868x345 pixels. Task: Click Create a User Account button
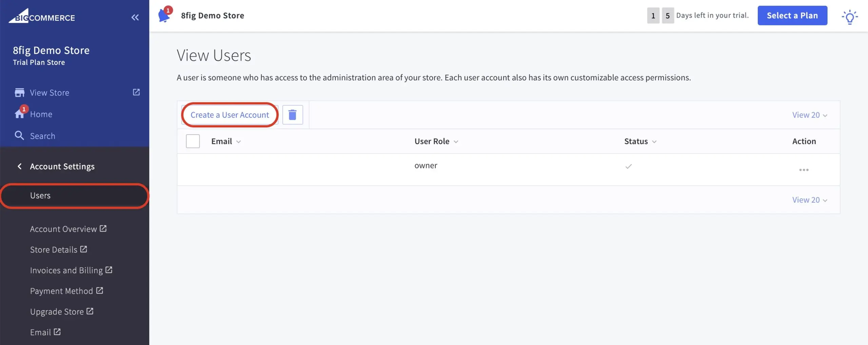point(230,115)
